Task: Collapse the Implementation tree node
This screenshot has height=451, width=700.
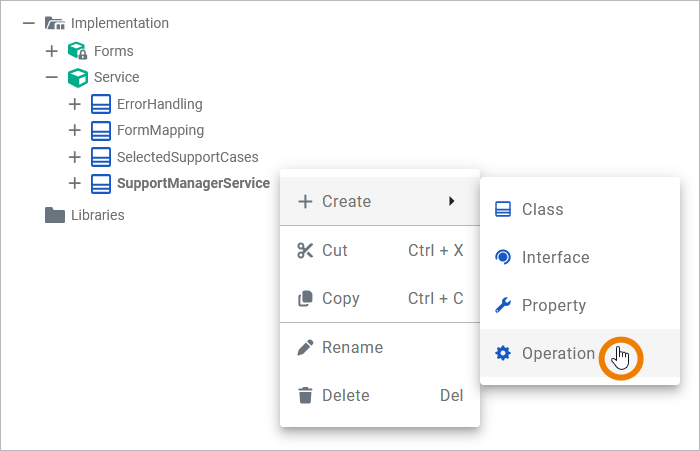Action: (29, 23)
